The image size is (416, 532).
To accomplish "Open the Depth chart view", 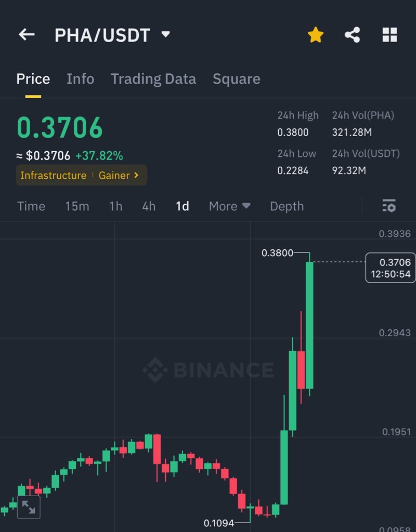I will [x=287, y=206].
